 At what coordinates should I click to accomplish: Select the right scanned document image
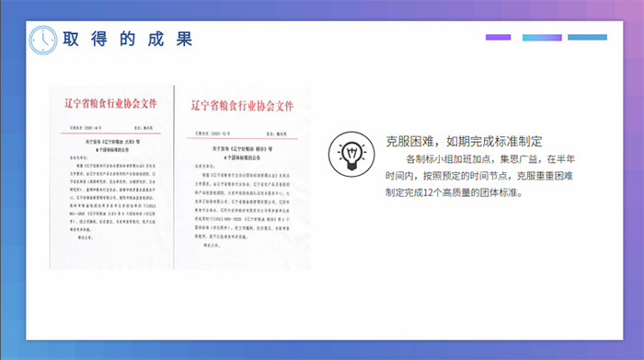point(242,177)
